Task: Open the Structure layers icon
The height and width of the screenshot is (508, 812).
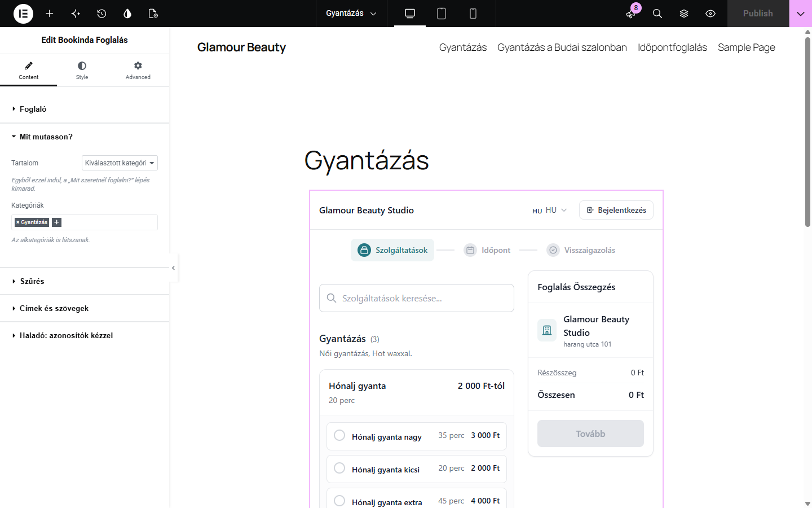Action: coord(684,14)
